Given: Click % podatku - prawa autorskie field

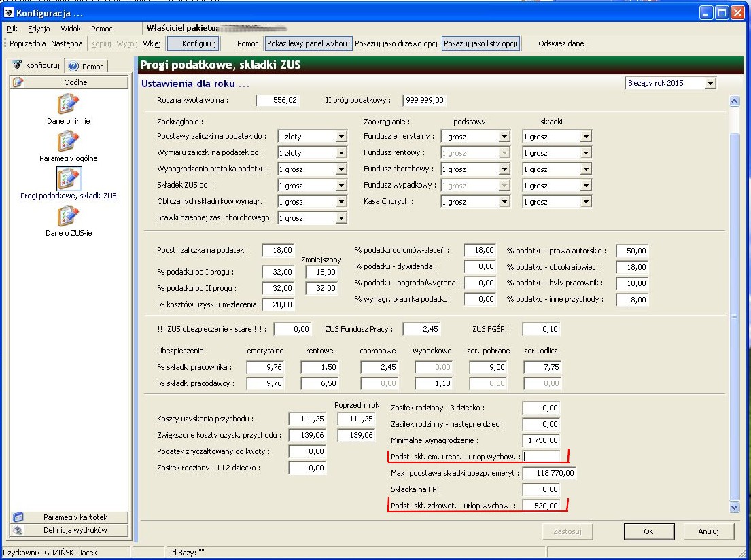Looking at the screenshot, I should coord(632,251).
